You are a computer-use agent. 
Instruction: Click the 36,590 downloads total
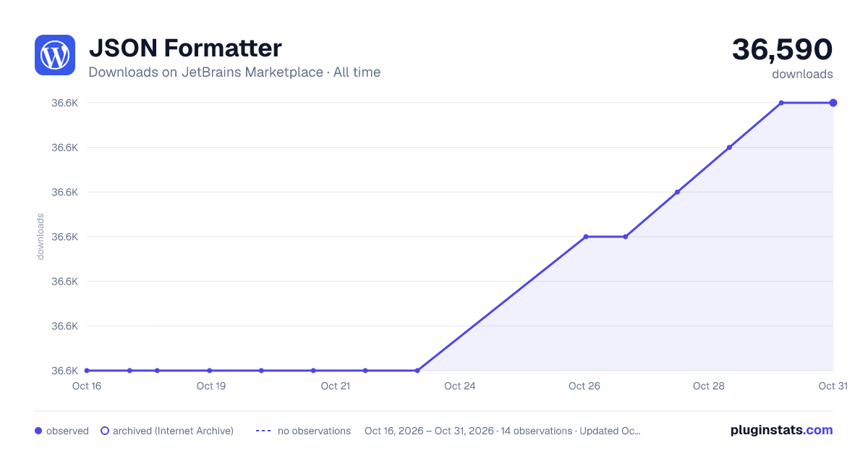(783, 49)
